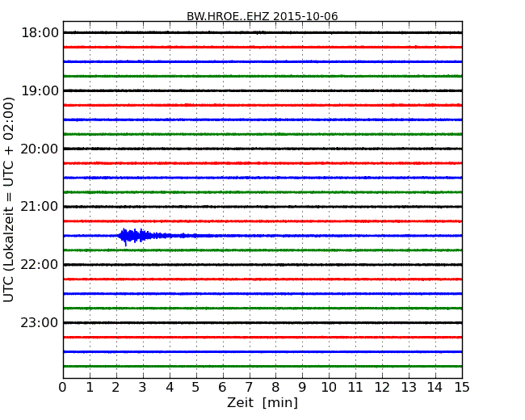
Task: Click the black trace at 18:00
Action: (x=262, y=32)
